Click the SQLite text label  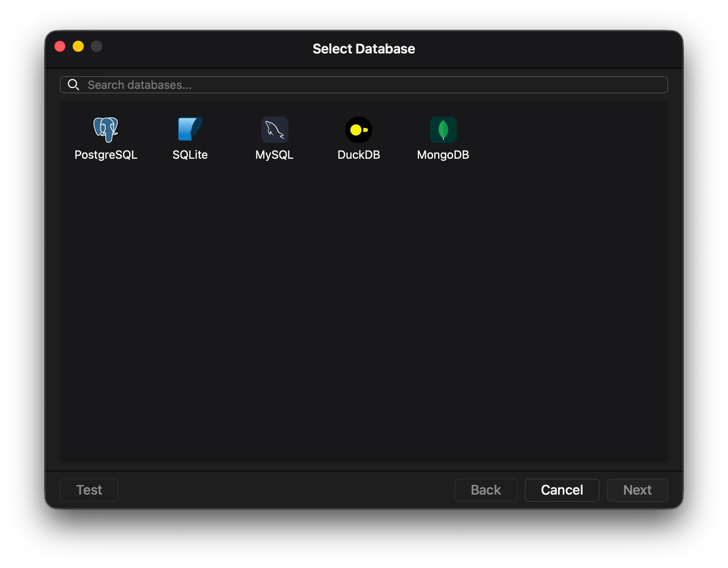coord(190,155)
